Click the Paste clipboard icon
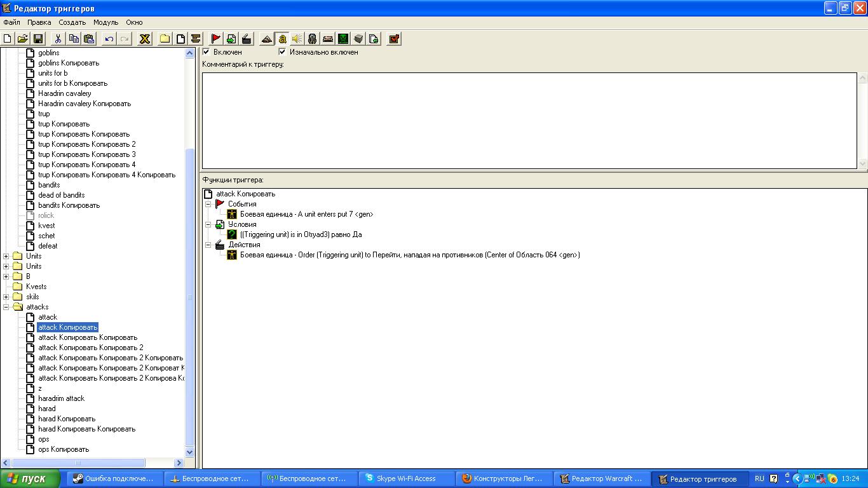 pyautogui.click(x=89, y=39)
